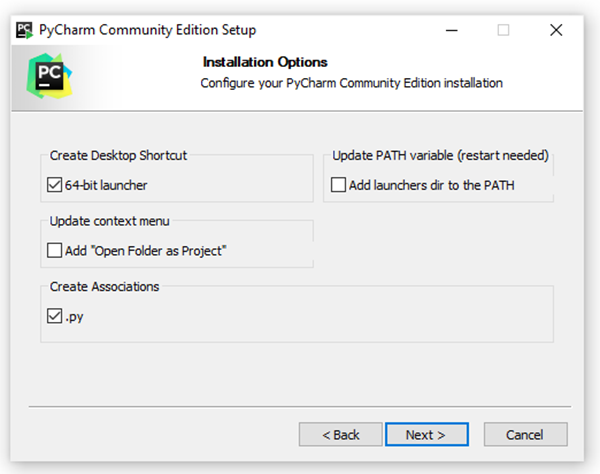Go back with the < Back button
Screen dimensions: 600x474
point(340,435)
